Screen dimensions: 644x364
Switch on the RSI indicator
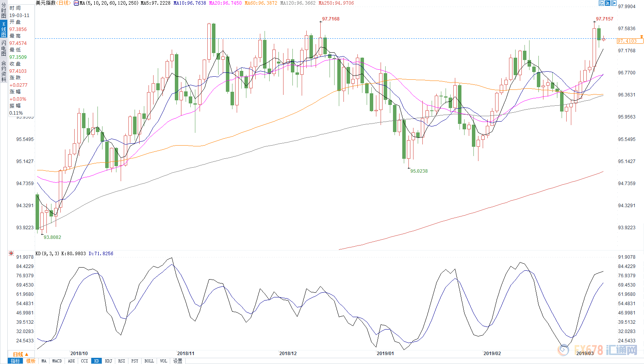(121, 361)
